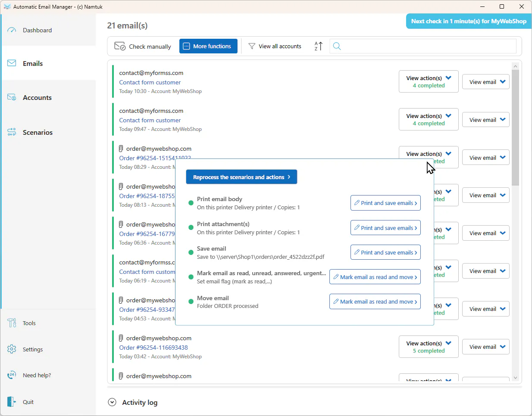Viewport: 532px width, 416px height.
Task: Click green status dot for Move email
Action: [x=191, y=301]
